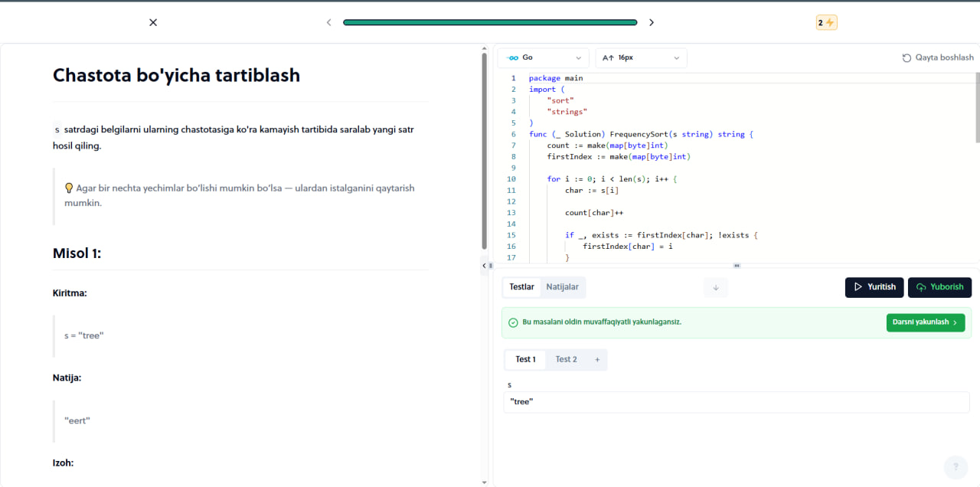This screenshot has height=487, width=980.
Task: Click the code editor vertical scrollbar
Action: (977, 107)
